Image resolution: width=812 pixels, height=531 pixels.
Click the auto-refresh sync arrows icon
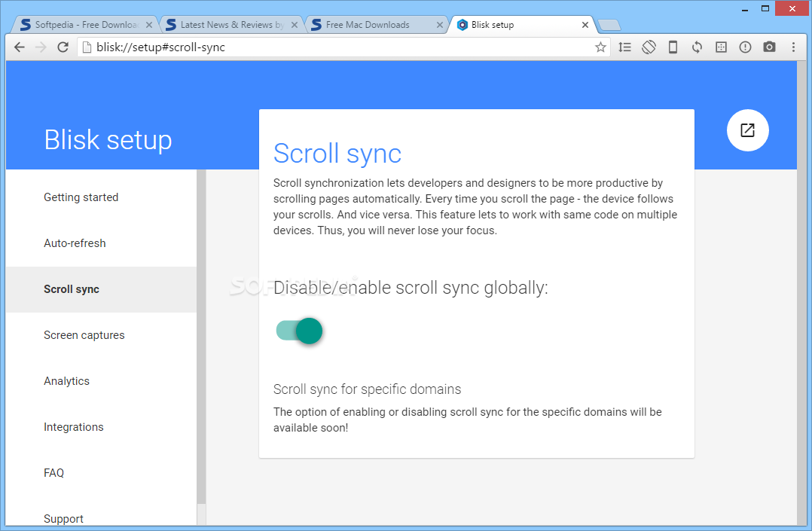pos(697,47)
